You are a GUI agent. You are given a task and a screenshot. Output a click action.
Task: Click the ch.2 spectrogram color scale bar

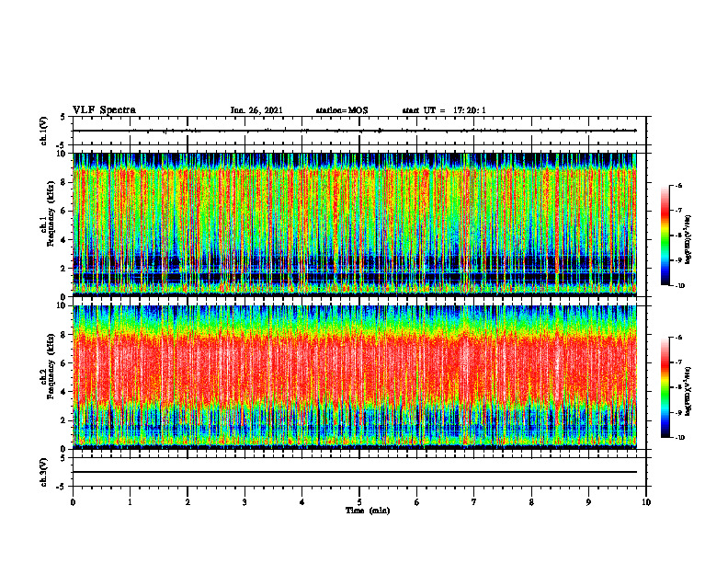point(665,387)
